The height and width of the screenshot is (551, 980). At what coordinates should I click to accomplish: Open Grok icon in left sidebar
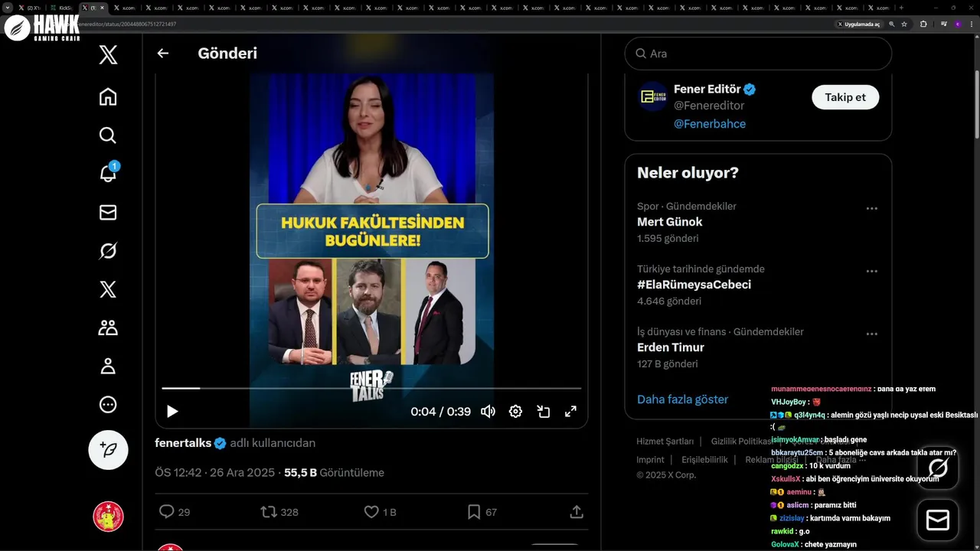click(x=108, y=251)
